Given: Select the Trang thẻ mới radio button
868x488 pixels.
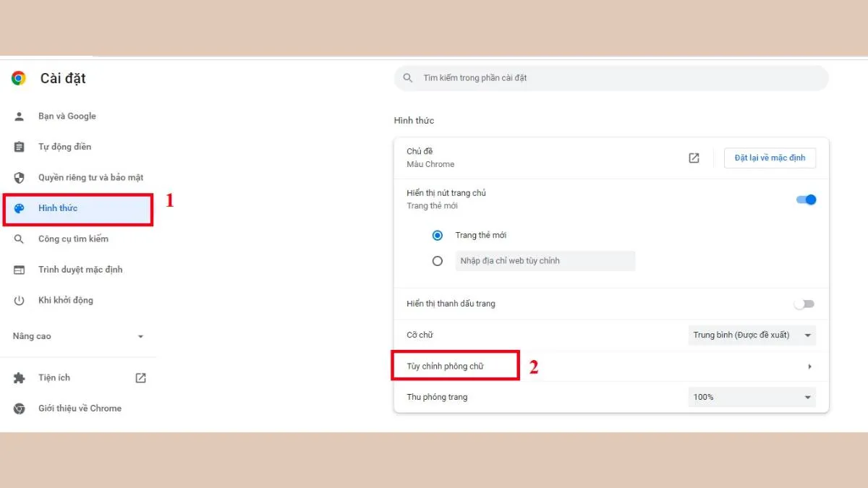Looking at the screenshot, I should [x=437, y=235].
